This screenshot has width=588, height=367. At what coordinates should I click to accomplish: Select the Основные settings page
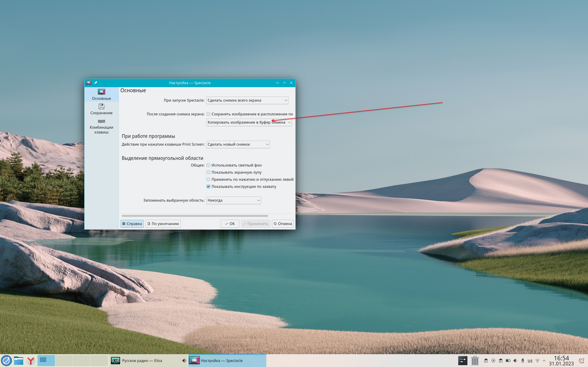[x=101, y=95]
